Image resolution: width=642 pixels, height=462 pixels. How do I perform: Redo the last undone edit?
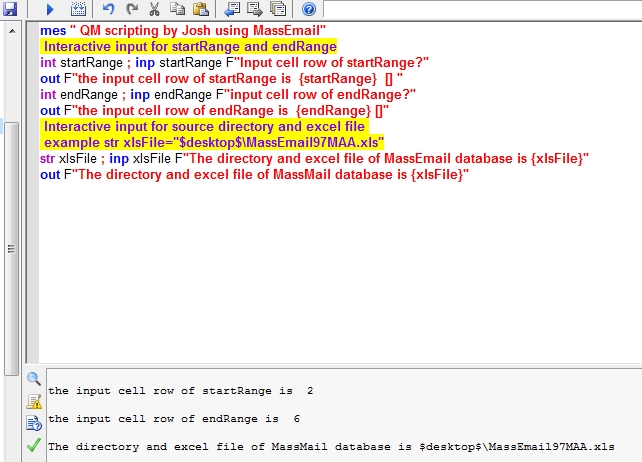pos(130,9)
